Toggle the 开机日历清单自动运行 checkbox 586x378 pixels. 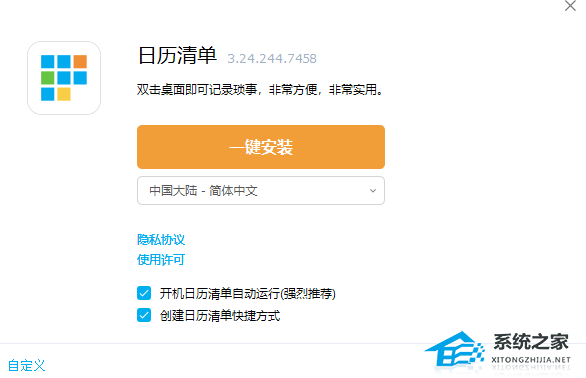(x=144, y=293)
